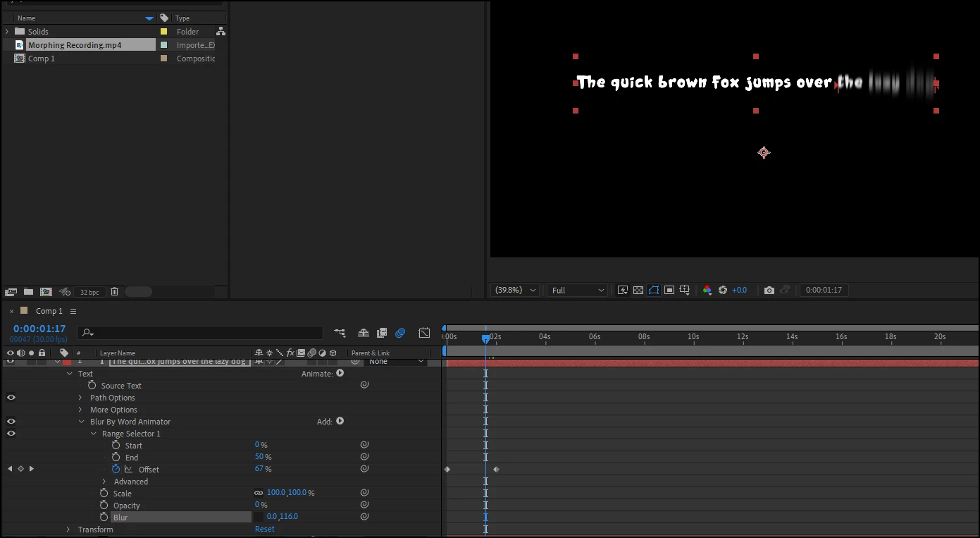Viewport: 980px width, 538px height.
Task: Click the New Composition icon in Project panel
Action: point(46,292)
